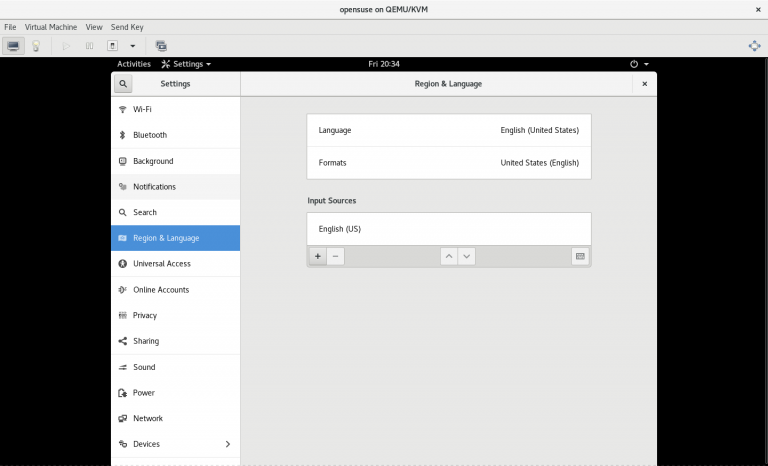Expand the Devices section in sidebar
Screen dimensions: 768x466
[x=227, y=444]
